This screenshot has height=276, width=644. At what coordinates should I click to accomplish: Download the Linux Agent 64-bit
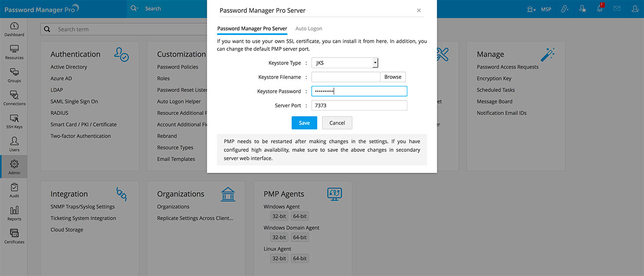tap(299, 258)
